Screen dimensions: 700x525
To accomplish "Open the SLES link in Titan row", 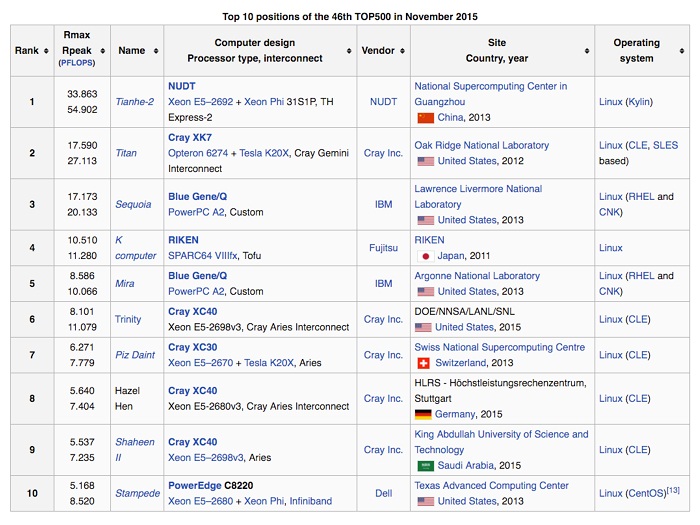I will (x=665, y=146).
